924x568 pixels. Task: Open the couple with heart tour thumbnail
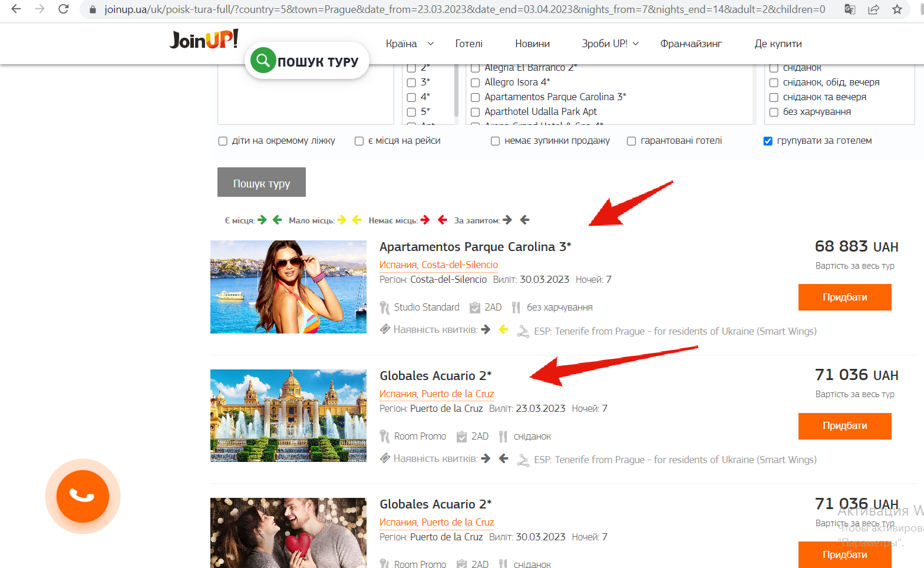point(288,533)
